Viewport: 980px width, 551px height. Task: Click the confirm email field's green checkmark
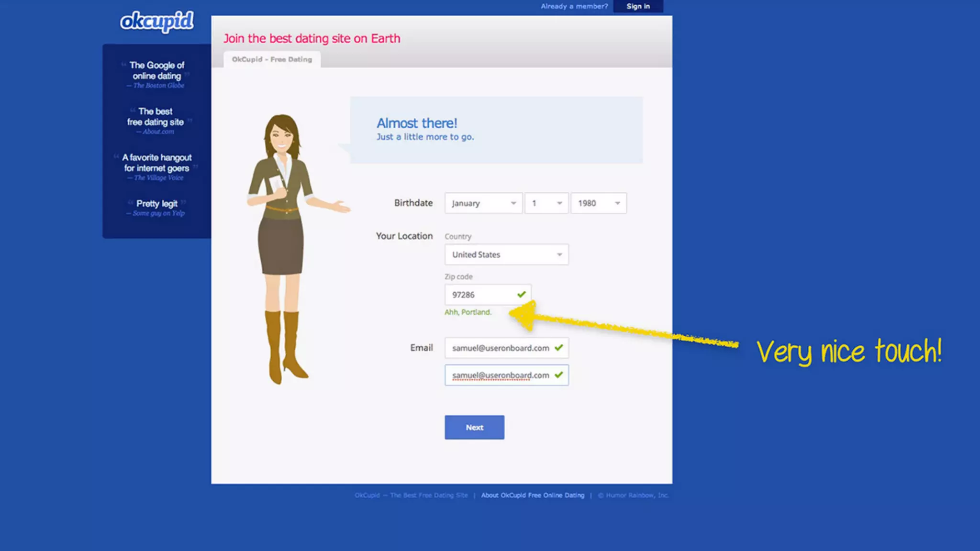[558, 375]
